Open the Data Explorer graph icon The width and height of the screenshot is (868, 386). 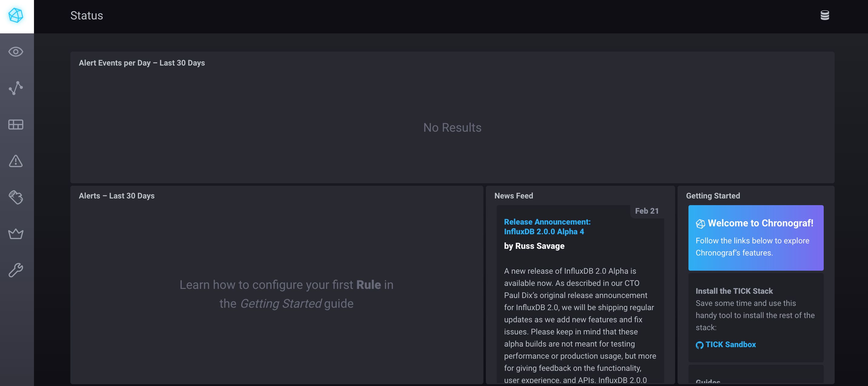[x=16, y=88]
